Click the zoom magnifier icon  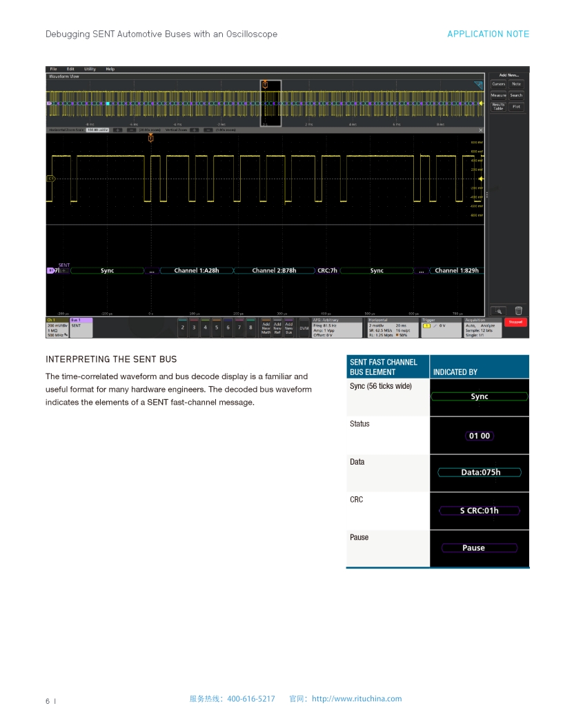click(498, 310)
